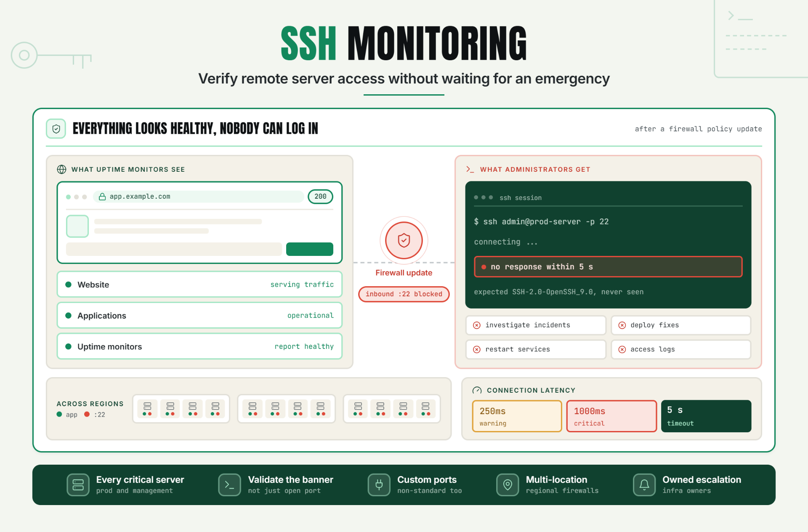808x532 pixels.
Task: Select the 5 s timeout latency card
Action: [x=706, y=416]
